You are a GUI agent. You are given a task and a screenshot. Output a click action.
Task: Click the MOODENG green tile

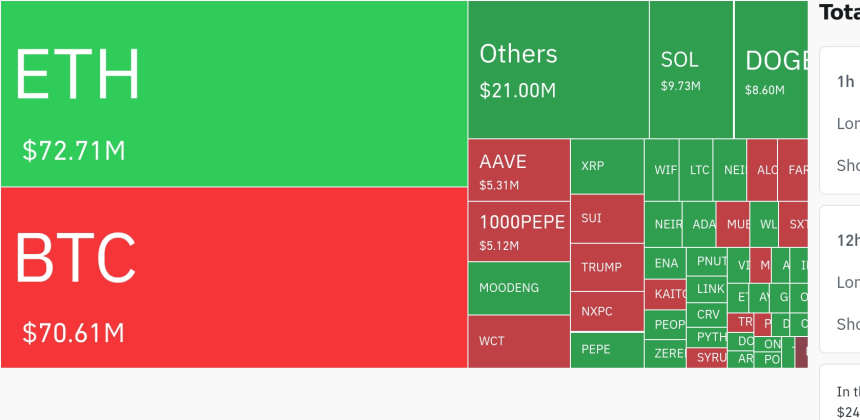click(x=518, y=288)
